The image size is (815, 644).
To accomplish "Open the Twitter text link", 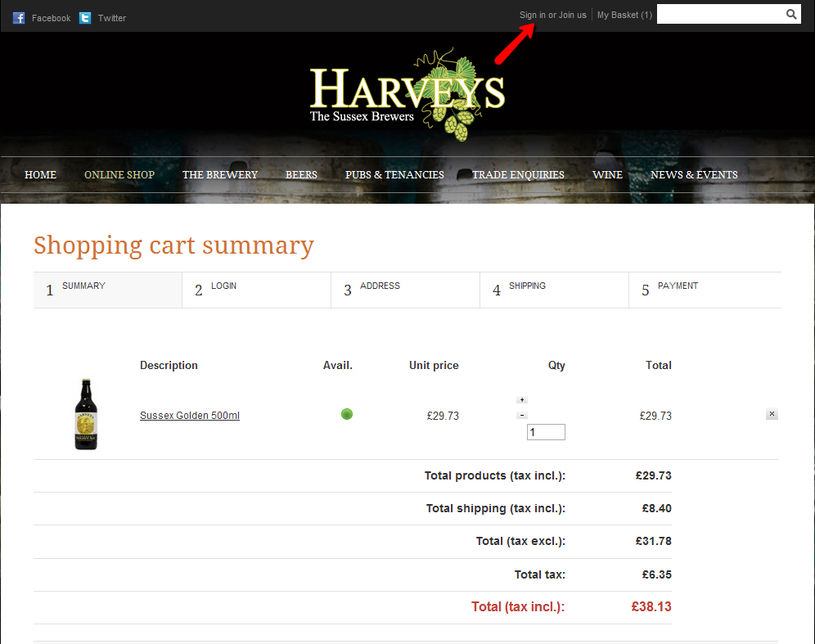I will 112,18.
